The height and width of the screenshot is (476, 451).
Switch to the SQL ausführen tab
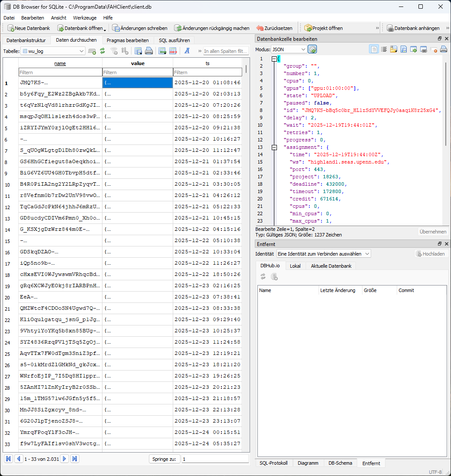(174, 40)
